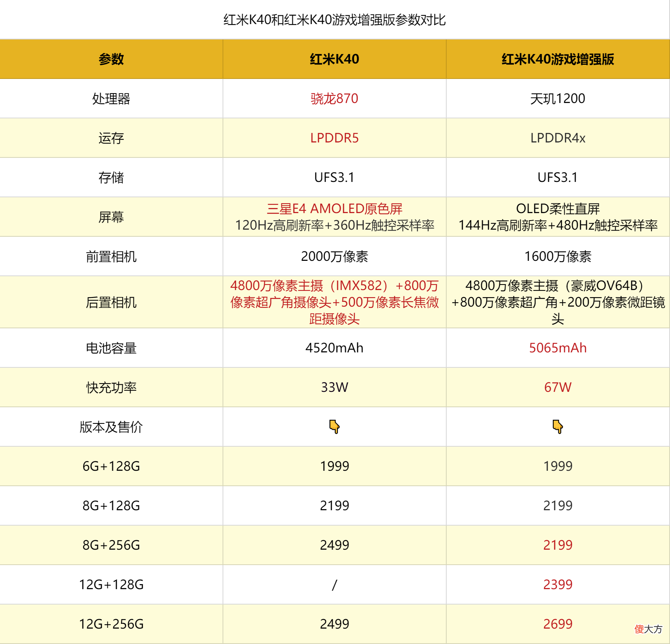Click the 运存 row label

point(111,138)
